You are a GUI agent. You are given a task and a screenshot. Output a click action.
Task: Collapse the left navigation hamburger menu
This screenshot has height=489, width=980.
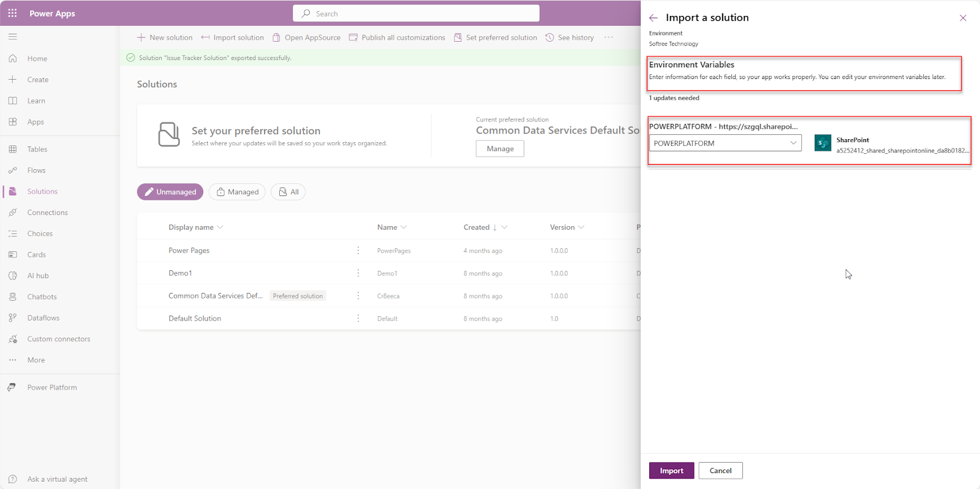click(12, 37)
